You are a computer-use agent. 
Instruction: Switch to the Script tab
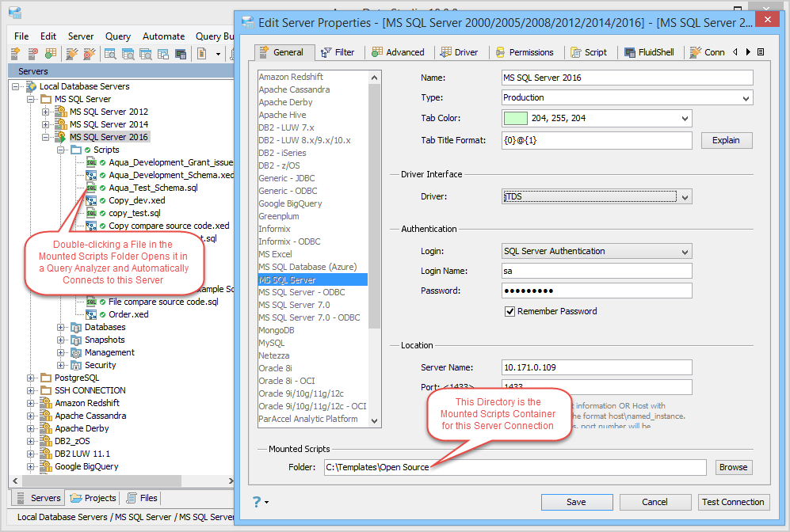pos(589,52)
